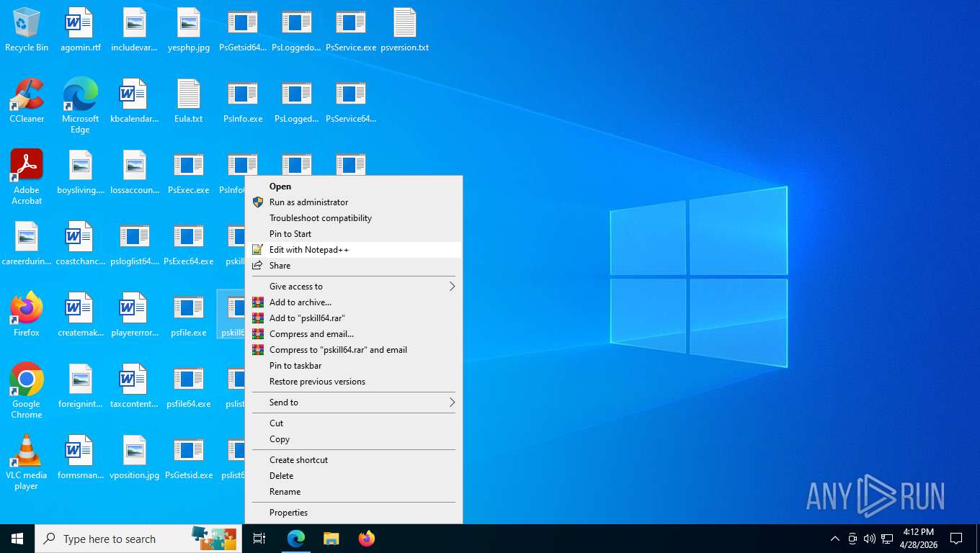Select Restore previous versions
This screenshot has height=553, width=980.
tap(354, 382)
